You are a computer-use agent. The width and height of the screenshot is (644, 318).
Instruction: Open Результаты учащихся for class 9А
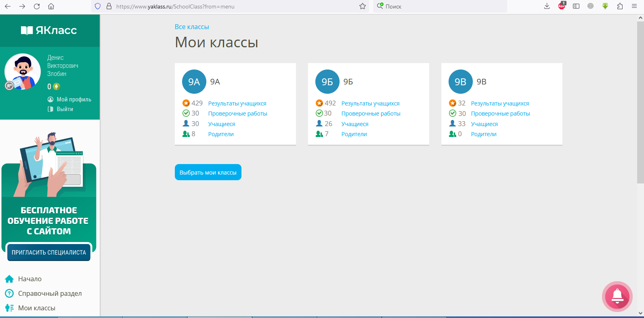[x=237, y=103]
